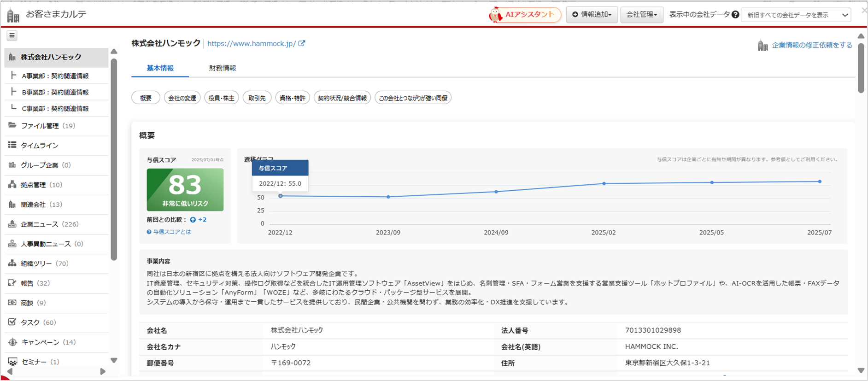Open タイムライン in the sidebar
868x381 pixels.
point(40,146)
